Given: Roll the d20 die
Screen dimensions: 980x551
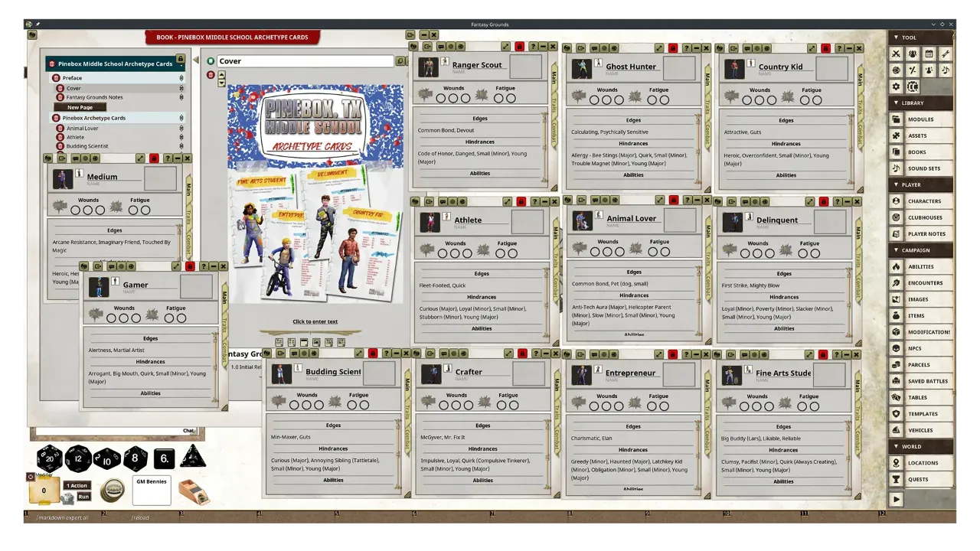Looking at the screenshot, I should coord(50,458).
